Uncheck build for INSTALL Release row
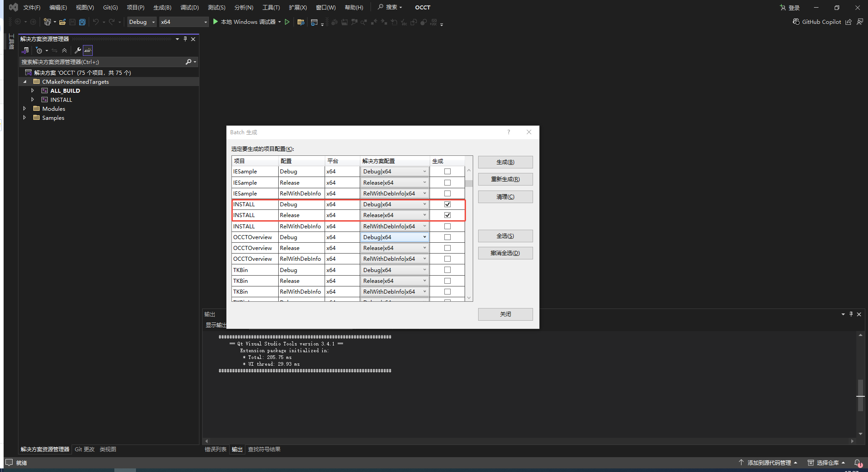 [448, 215]
